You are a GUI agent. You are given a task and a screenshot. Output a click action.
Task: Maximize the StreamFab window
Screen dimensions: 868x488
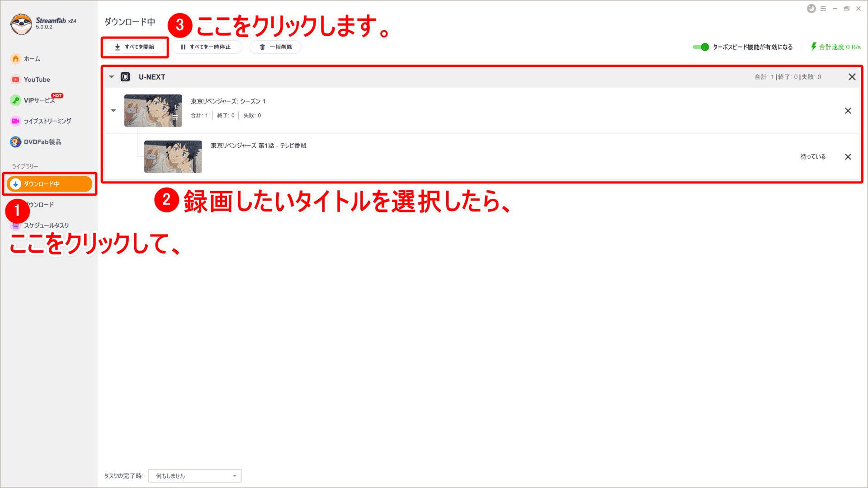[847, 9]
